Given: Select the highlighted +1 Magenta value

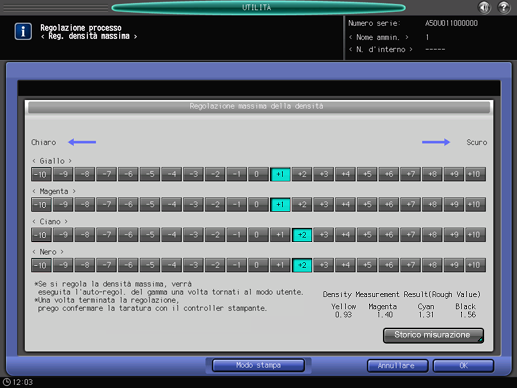Looking at the screenshot, I should [280, 205].
